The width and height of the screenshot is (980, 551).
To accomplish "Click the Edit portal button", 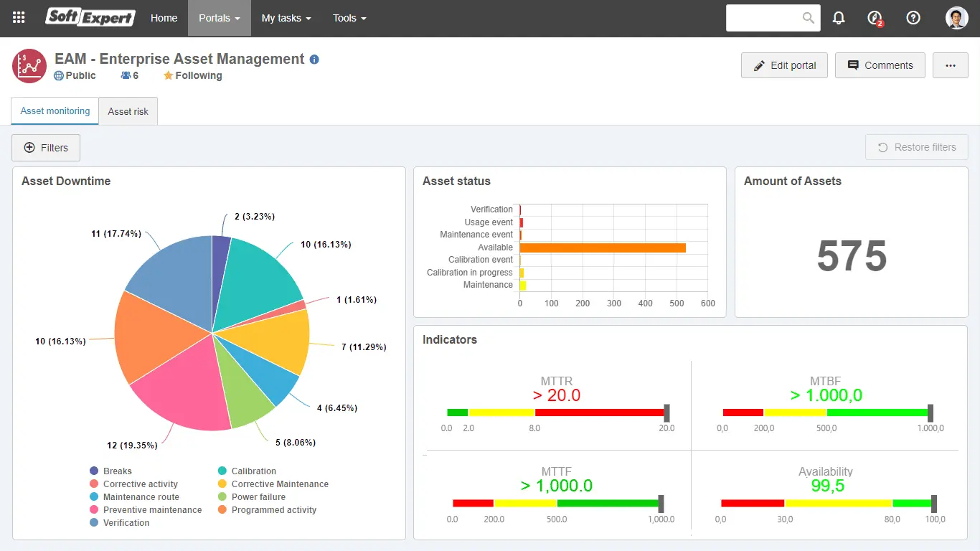I will click(x=784, y=65).
